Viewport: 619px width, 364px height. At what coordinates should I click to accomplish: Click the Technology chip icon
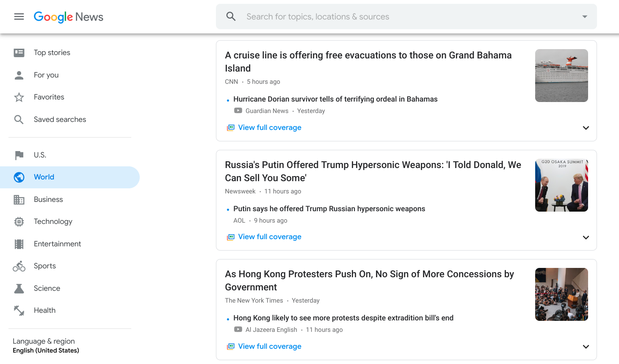19,222
